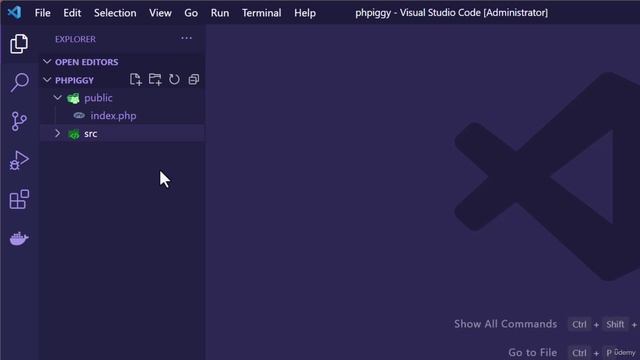Collapse the OPEN EDITORS section
This screenshot has height=360, width=640.
click(47, 62)
